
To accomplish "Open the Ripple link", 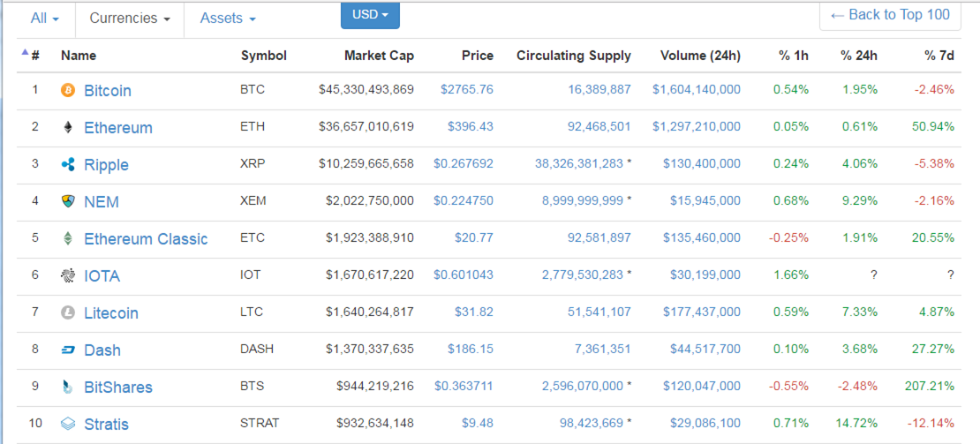I will [x=106, y=165].
